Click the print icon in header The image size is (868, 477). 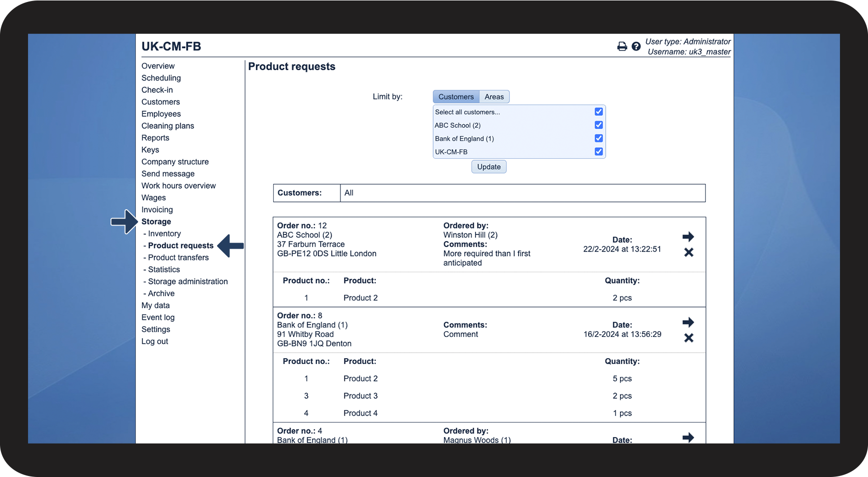622,47
